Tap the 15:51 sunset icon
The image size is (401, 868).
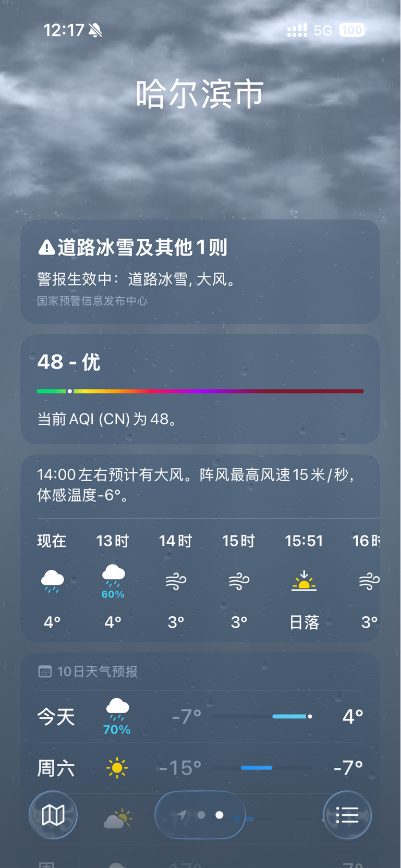(304, 581)
